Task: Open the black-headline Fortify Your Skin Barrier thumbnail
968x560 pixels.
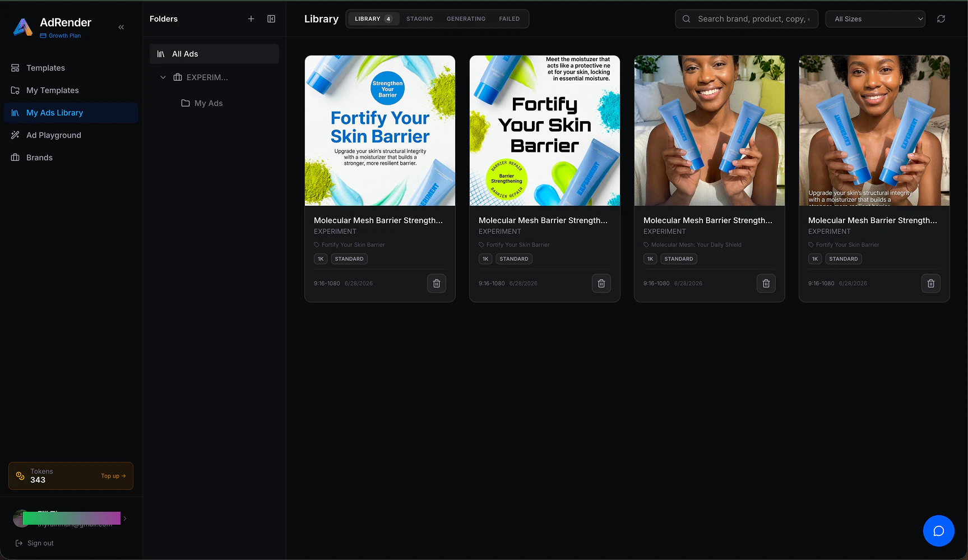Action: pyautogui.click(x=545, y=131)
